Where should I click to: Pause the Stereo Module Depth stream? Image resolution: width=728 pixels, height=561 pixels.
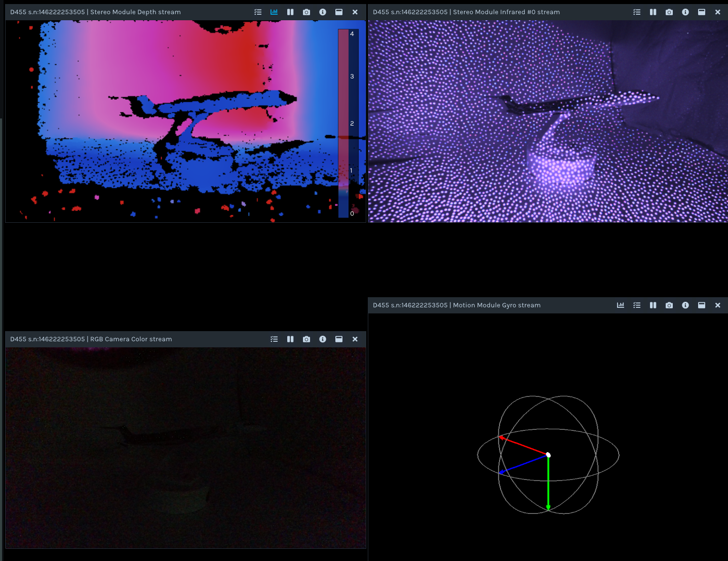(290, 12)
